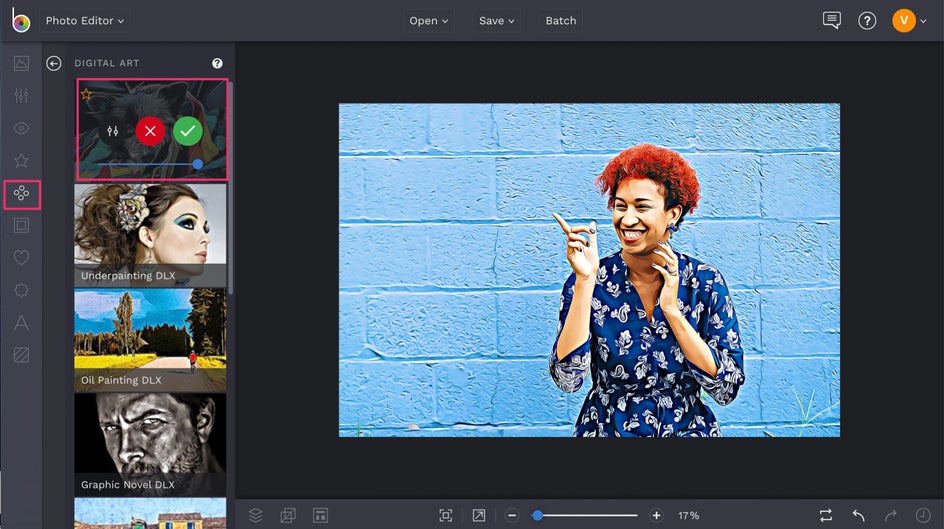Open the Frames tool in sidebar
944x529 pixels.
click(x=21, y=226)
